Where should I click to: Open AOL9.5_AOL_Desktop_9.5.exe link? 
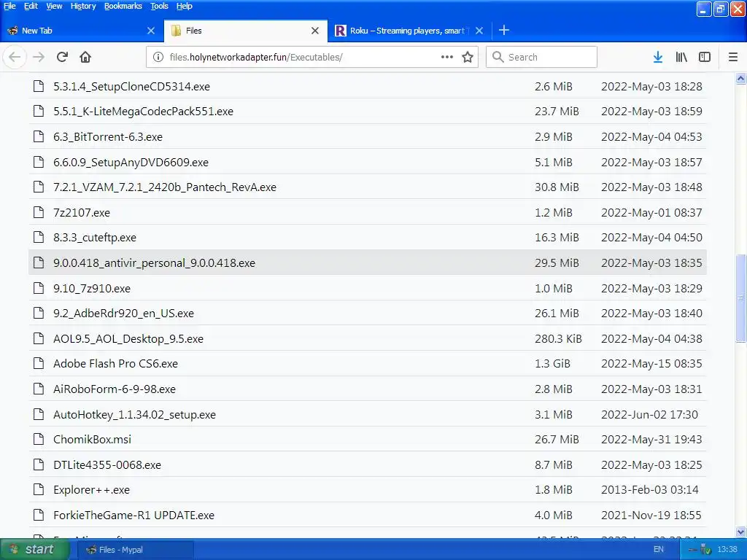coord(128,338)
